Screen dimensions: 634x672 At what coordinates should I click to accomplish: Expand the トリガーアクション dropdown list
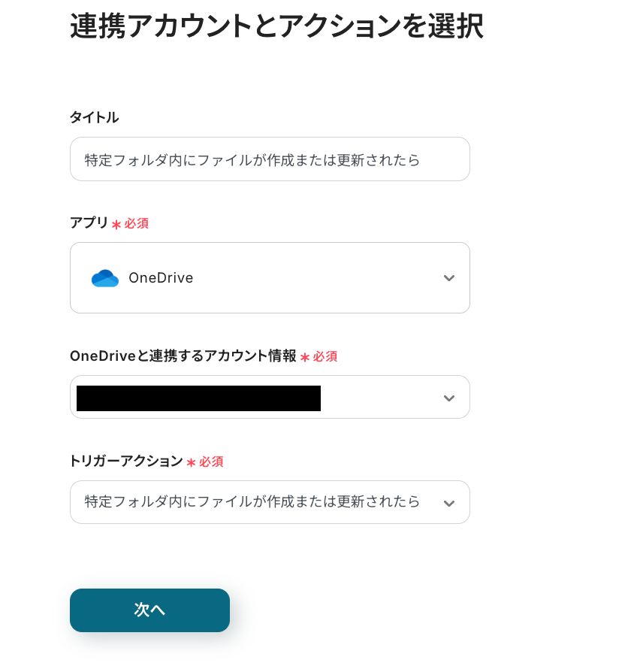pyautogui.click(x=269, y=502)
